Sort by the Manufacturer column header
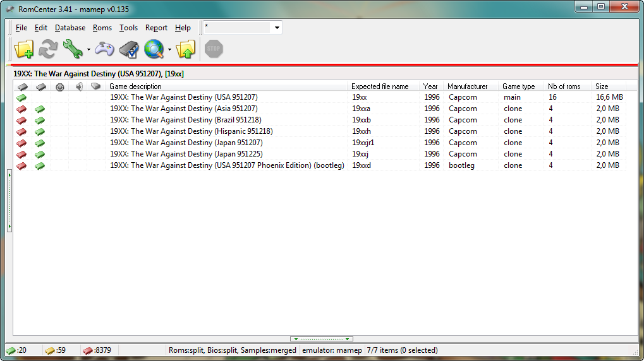 (x=467, y=86)
